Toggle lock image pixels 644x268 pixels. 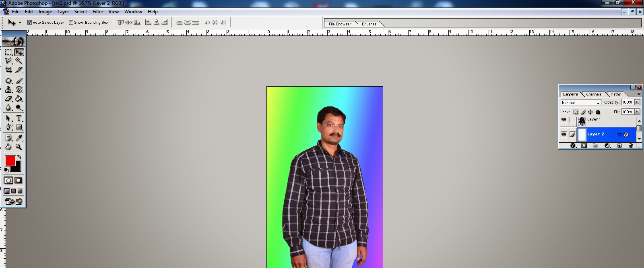[583, 112]
